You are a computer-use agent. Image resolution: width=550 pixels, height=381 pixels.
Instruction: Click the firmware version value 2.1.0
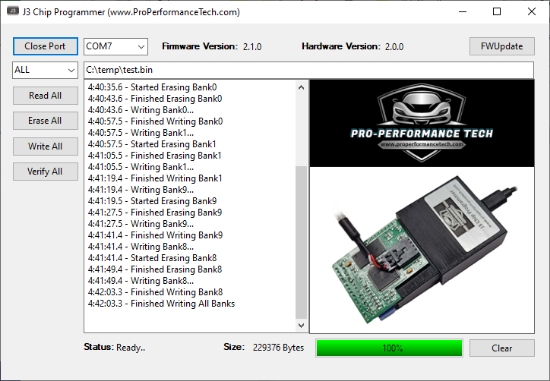click(x=252, y=47)
